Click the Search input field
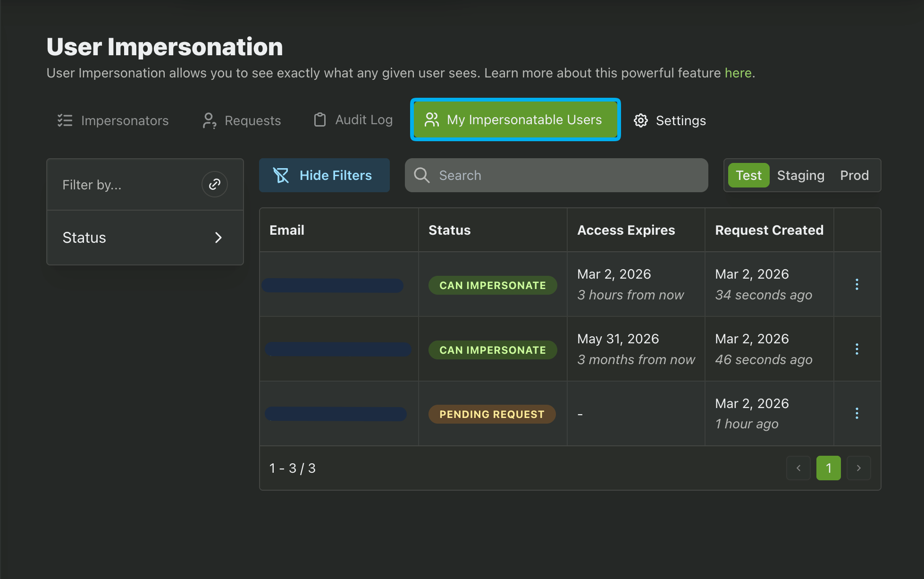Viewport: 924px width, 579px height. click(x=566, y=175)
